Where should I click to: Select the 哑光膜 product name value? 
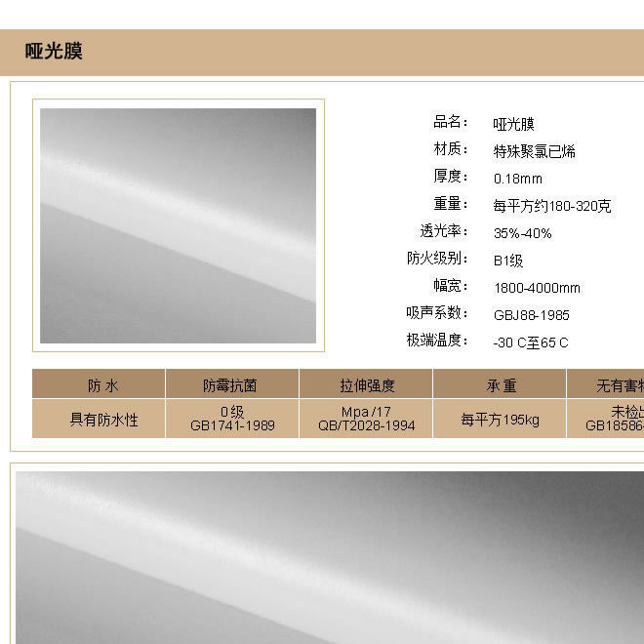click(x=513, y=124)
